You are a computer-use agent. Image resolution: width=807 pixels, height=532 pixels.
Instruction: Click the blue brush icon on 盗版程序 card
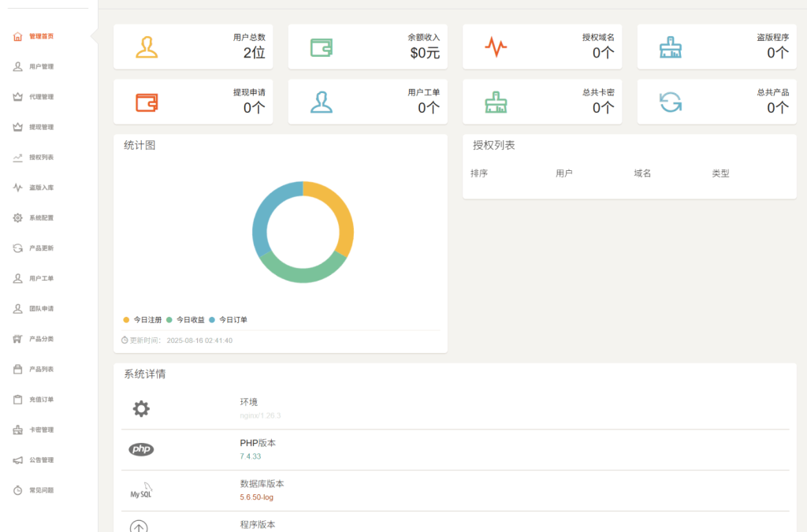pyautogui.click(x=671, y=47)
